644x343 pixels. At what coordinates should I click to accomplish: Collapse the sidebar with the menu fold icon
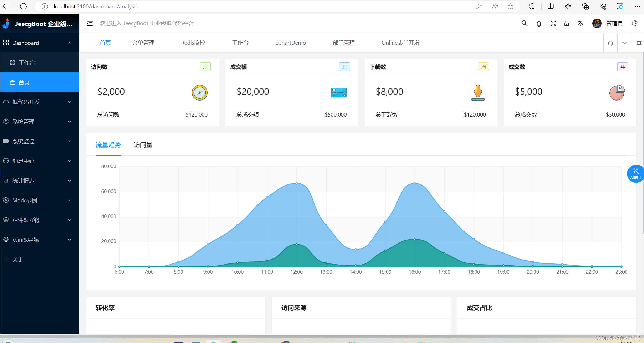point(90,23)
